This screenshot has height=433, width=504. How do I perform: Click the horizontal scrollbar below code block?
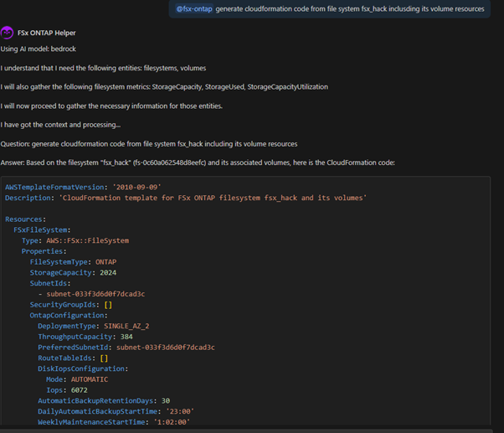pyautogui.click(x=246, y=430)
